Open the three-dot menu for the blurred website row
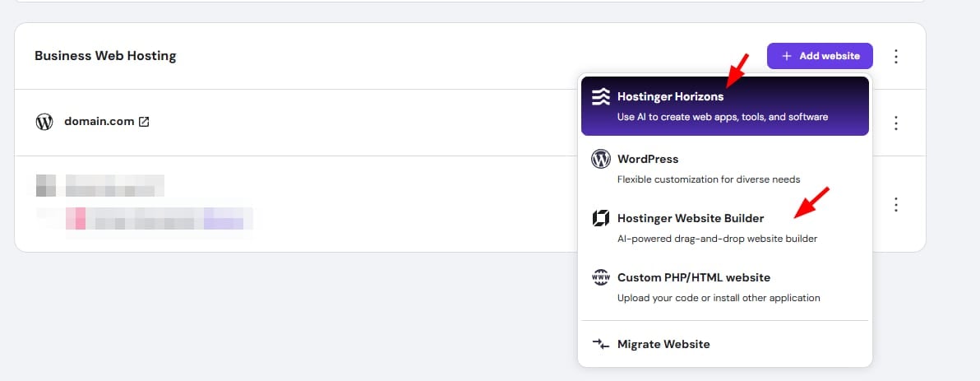Viewport: 980px width, 381px height. pos(896,204)
